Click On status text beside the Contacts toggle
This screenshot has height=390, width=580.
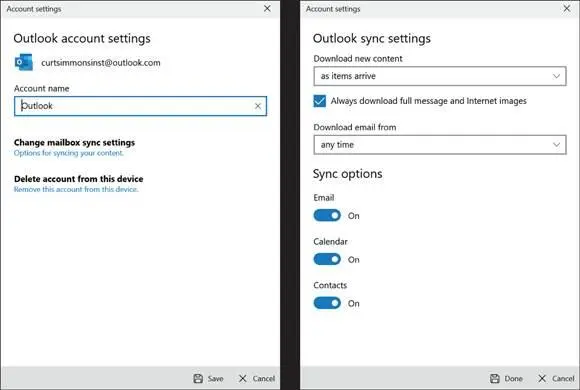click(x=354, y=303)
